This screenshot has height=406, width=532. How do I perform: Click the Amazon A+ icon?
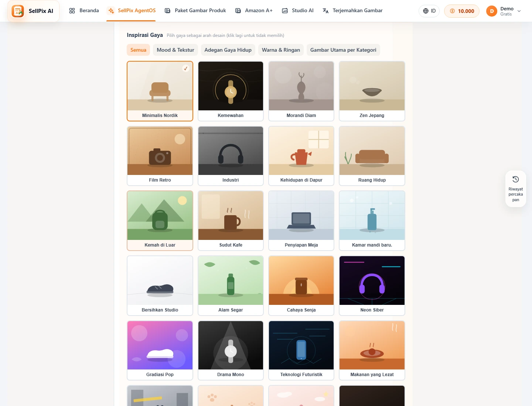click(x=238, y=11)
